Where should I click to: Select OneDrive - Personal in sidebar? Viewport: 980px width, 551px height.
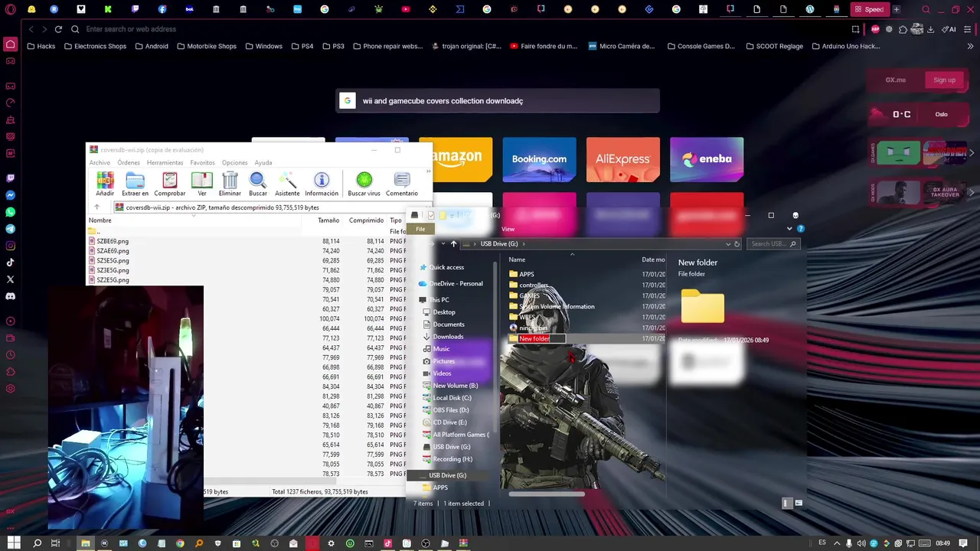tap(450, 283)
